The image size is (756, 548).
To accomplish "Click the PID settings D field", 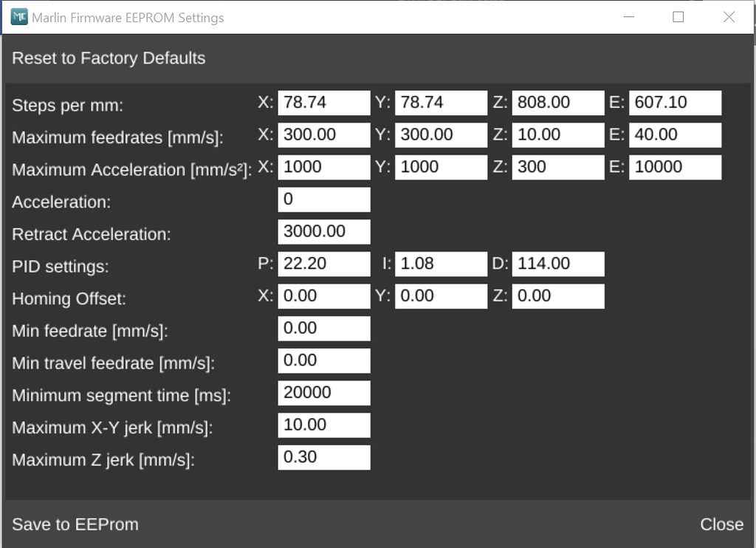I will pyautogui.click(x=557, y=264).
